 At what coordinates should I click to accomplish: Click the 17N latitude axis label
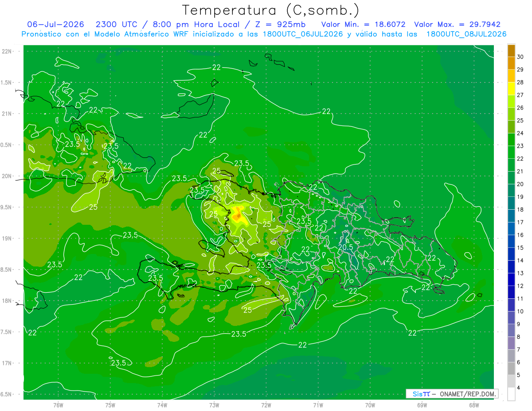tap(7, 363)
